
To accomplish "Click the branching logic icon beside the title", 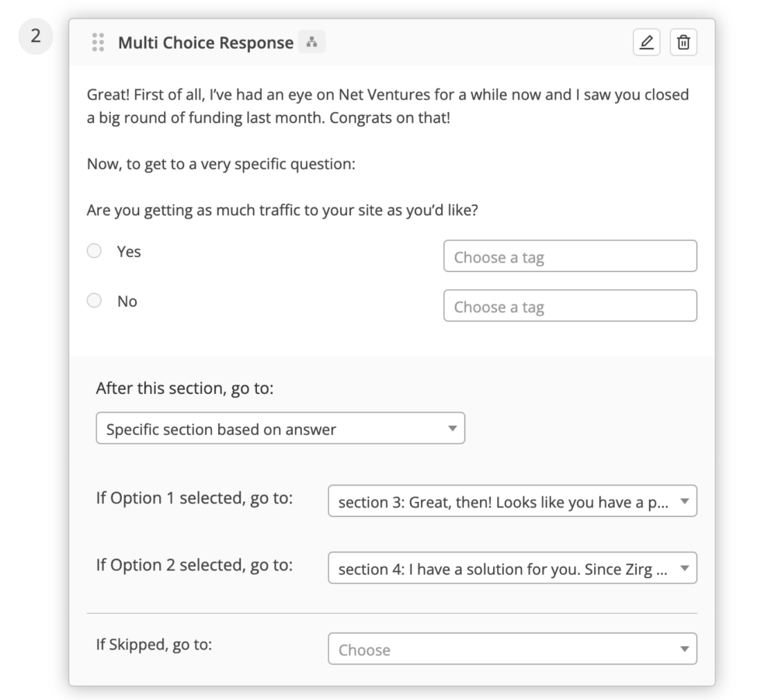I will click(x=311, y=43).
